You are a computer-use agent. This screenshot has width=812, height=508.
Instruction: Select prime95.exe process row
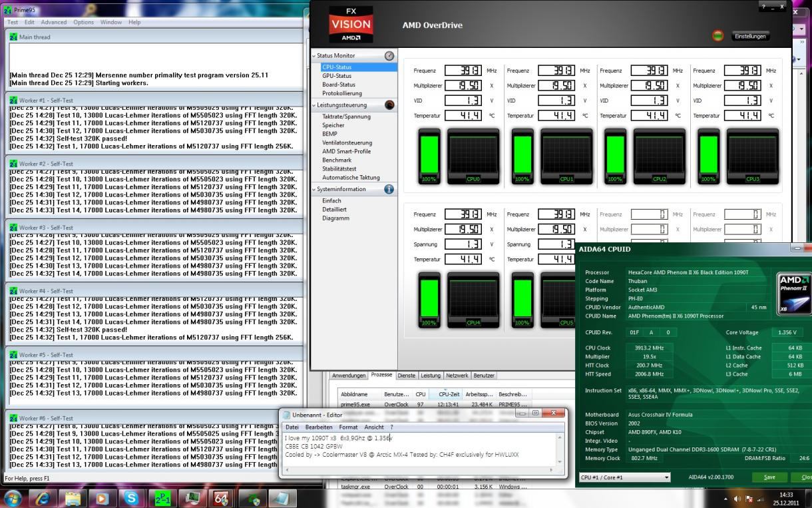pos(435,404)
